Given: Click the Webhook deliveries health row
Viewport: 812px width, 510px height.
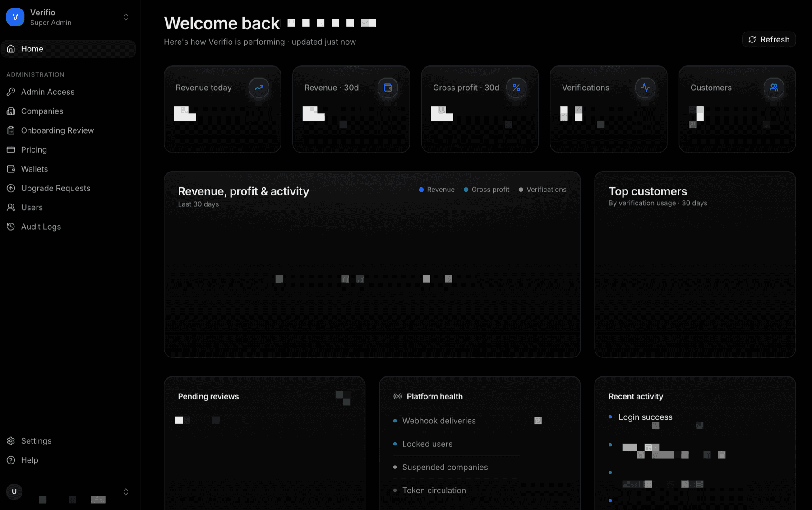Looking at the screenshot, I should click(480, 421).
